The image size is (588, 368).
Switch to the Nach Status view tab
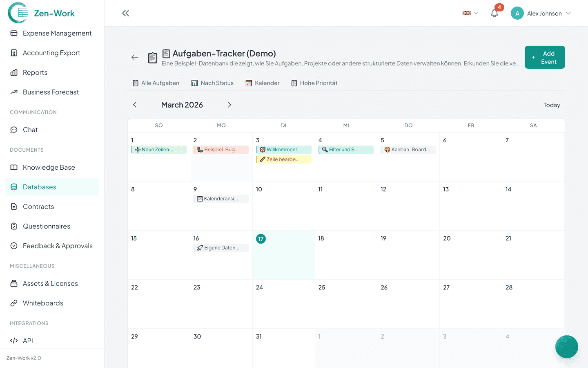(x=212, y=83)
